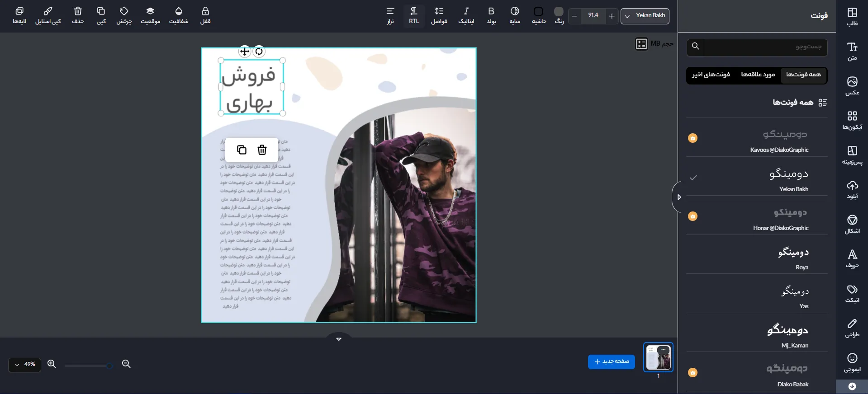This screenshot has width=868, height=394.
Task: Open the Yekan Bakh font dropdown
Action: pyautogui.click(x=645, y=16)
